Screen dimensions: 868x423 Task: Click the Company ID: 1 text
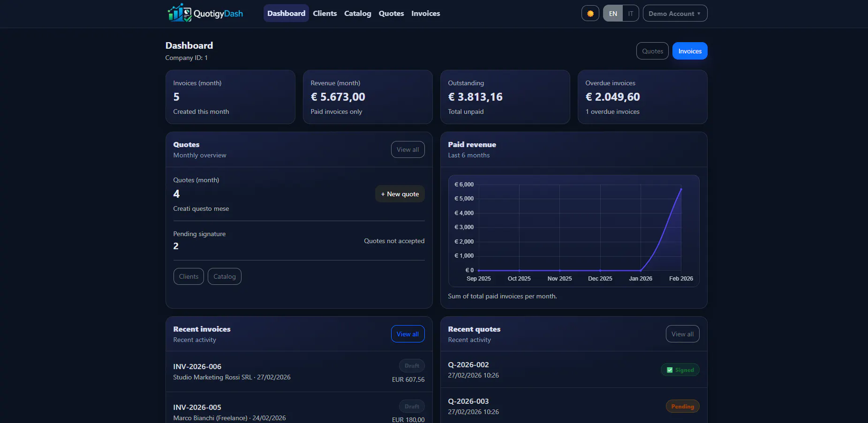(x=186, y=58)
